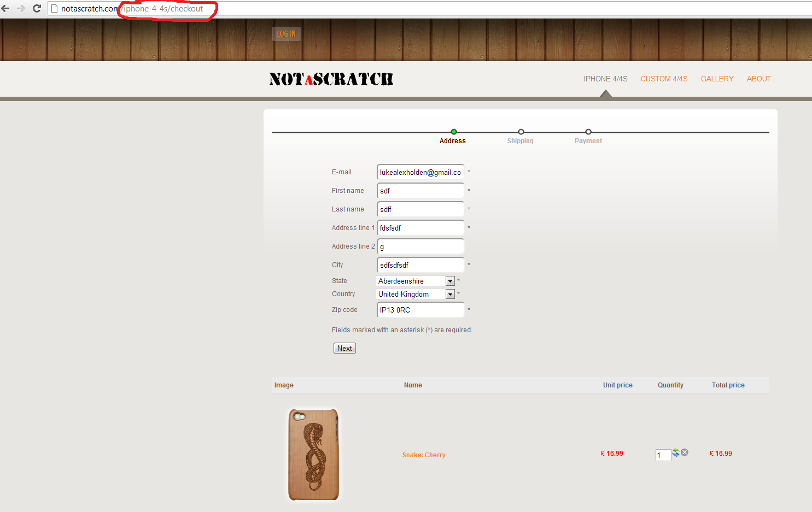
Task: Click the E-mail input field
Action: click(x=420, y=172)
